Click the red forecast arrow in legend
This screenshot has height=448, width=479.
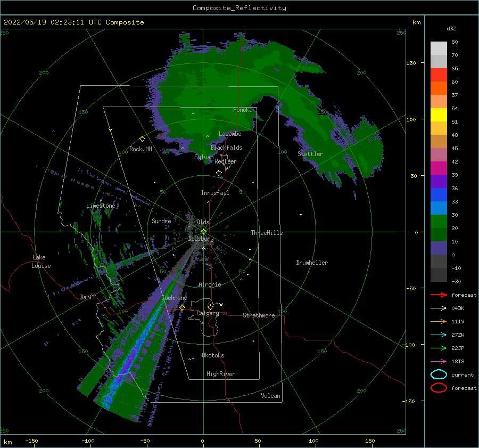tap(439, 295)
